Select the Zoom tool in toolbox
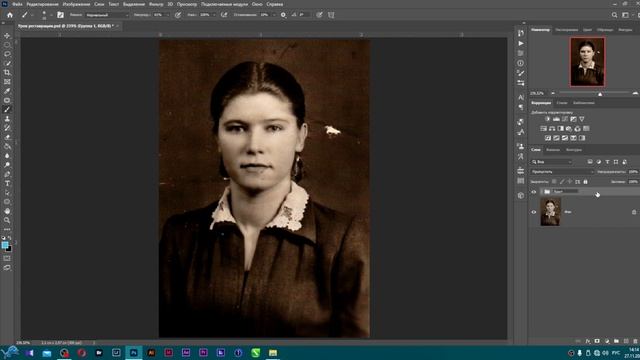Screen dimensions: 640x360 (x=7, y=220)
